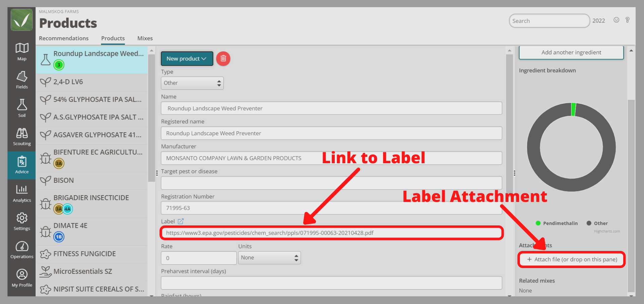The height and width of the screenshot is (304, 644).
Task: Click the smiley feedback icon
Action: point(616,20)
